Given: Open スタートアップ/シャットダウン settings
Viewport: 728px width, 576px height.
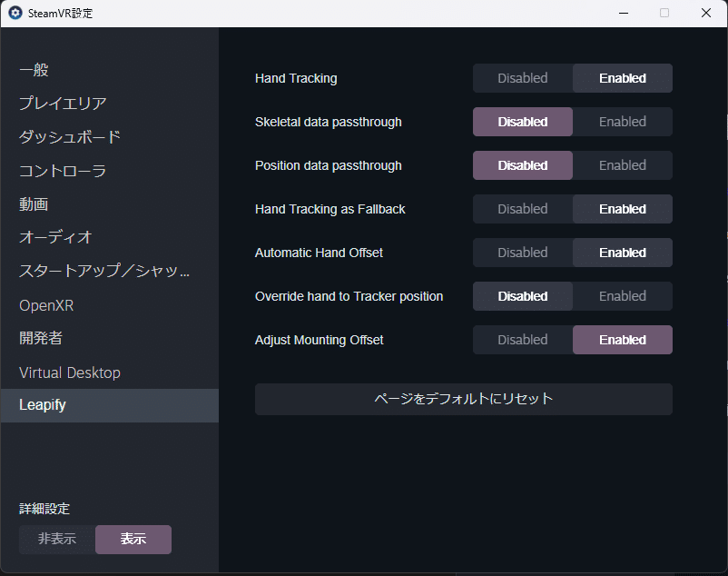Looking at the screenshot, I should (x=110, y=271).
